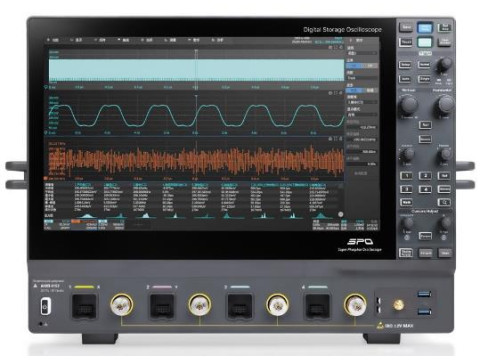Click the trigger Level knob
The height and width of the screenshot is (360, 480).
point(444,65)
